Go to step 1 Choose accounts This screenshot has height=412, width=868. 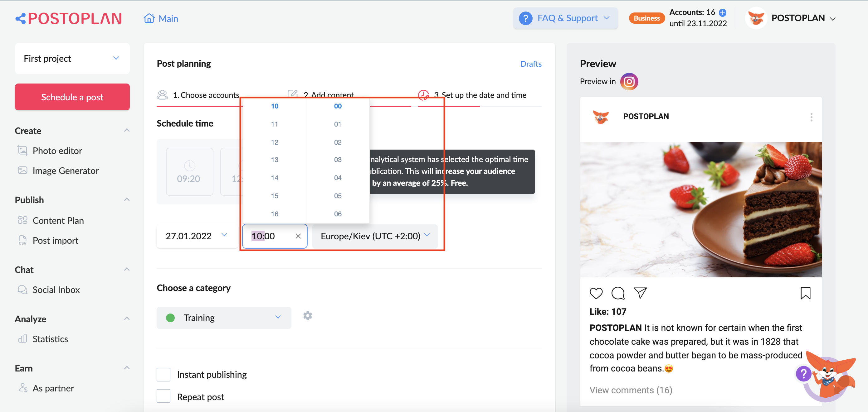tap(206, 95)
